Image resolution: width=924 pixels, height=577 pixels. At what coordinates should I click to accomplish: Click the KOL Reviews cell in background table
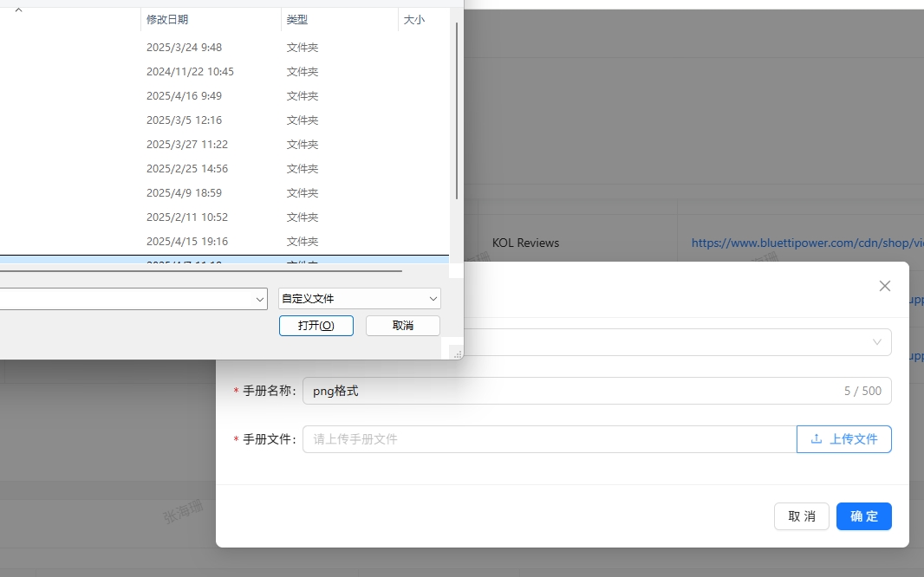(x=525, y=243)
